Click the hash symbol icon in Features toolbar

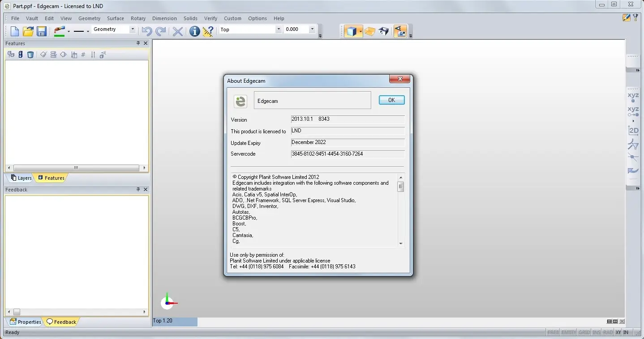click(83, 55)
